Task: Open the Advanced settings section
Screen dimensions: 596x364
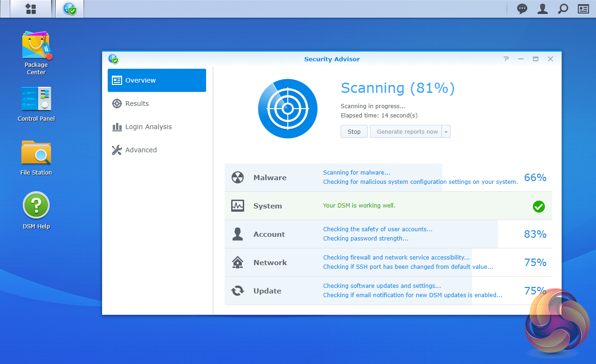Action: coord(141,150)
